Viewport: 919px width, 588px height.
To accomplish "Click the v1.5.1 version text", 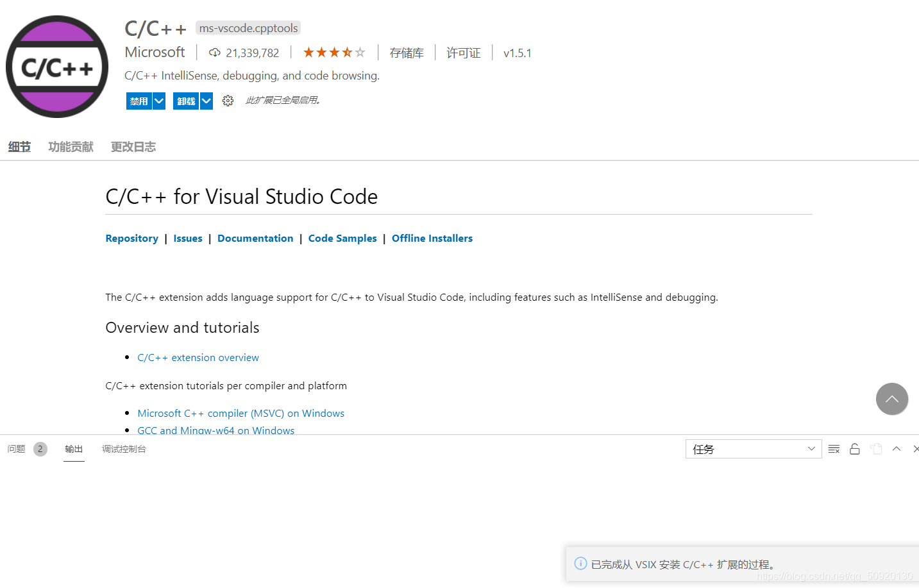I will pos(518,53).
